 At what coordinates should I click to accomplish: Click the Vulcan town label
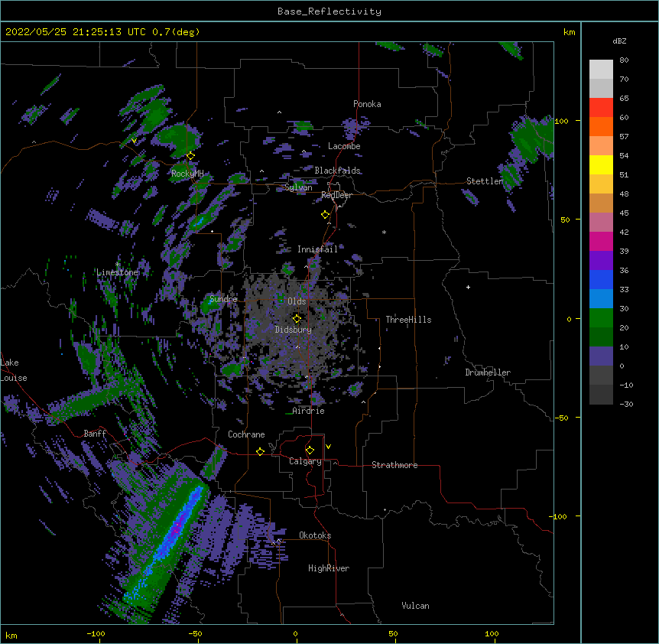[415, 606]
